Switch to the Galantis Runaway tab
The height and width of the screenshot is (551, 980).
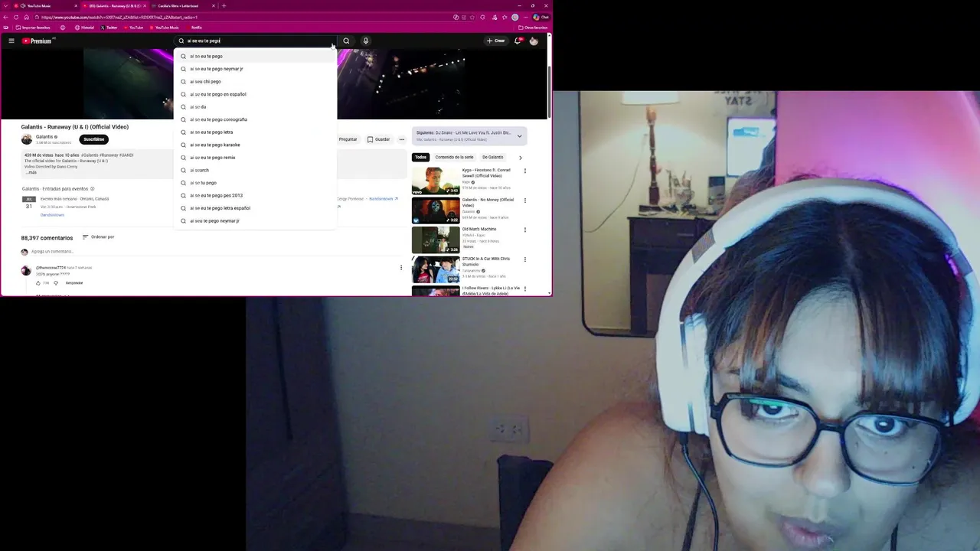(x=115, y=5)
